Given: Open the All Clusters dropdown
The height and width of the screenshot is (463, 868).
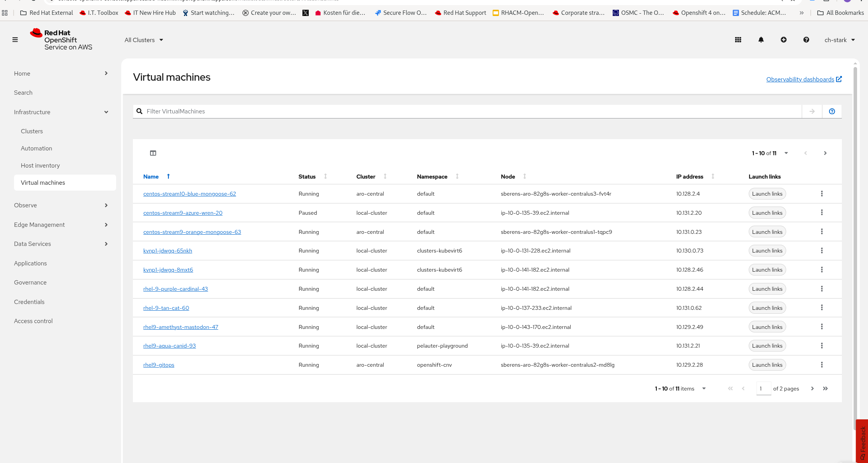Looking at the screenshot, I should click(143, 40).
